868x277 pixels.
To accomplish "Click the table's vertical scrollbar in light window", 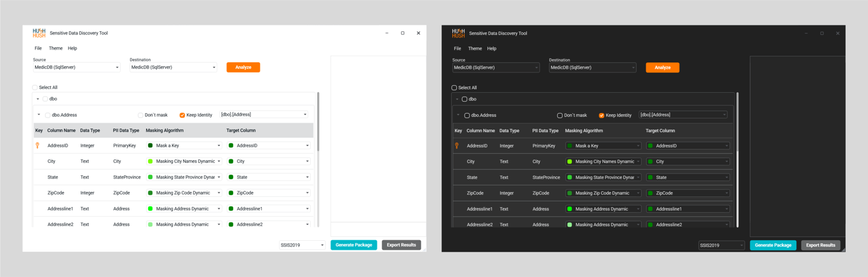I will (x=318, y=121).
